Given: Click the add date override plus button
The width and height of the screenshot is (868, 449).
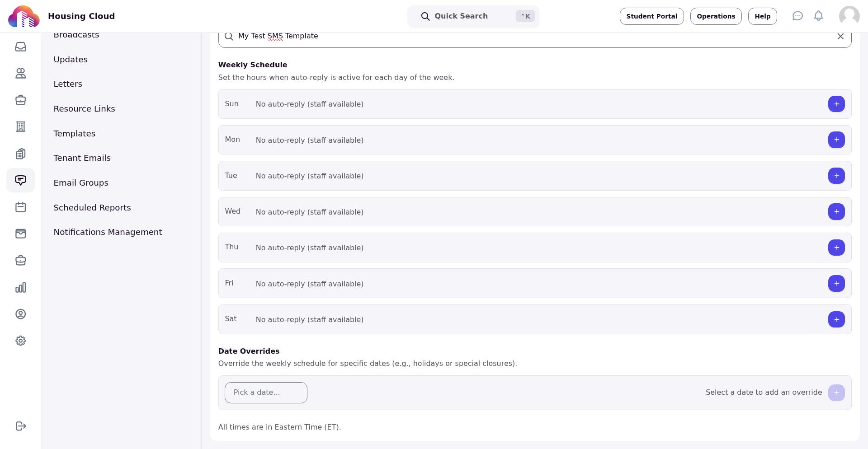Looking at the screenshot, I should pos(836,393).
